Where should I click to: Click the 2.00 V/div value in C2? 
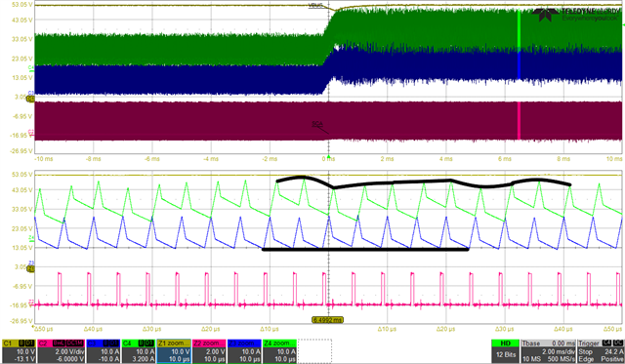(x=69, y=352)
